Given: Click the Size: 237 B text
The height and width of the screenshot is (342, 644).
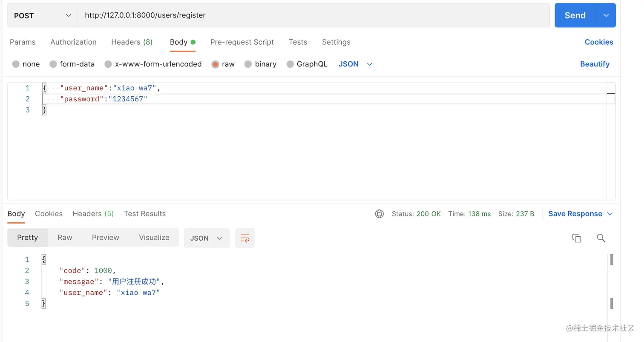Looking at the screenshot, I should pyautogui.click(x=516, y=214).
